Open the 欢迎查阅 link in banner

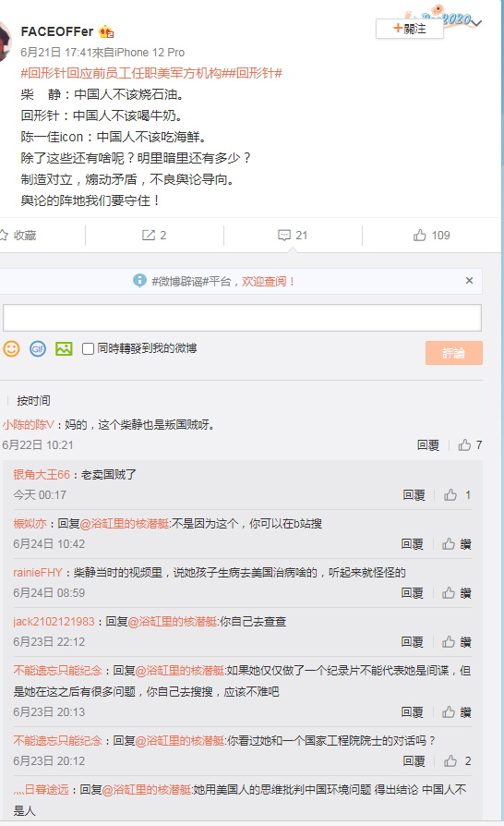[268, 281]
